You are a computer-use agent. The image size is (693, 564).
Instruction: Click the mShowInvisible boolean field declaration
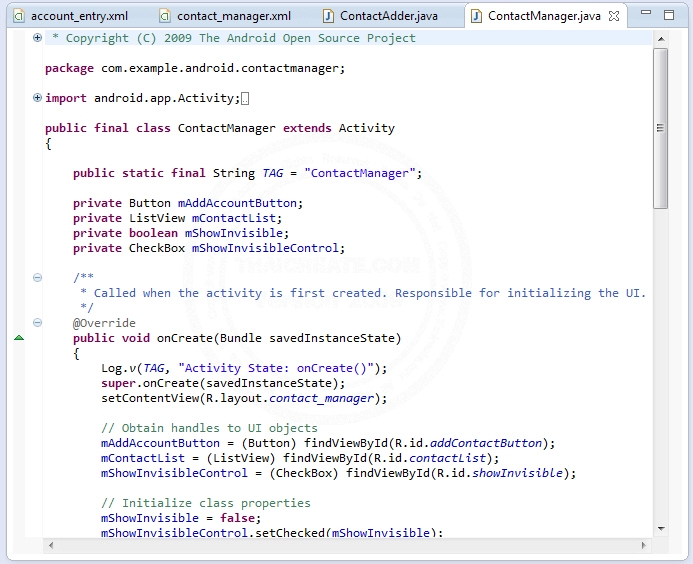[234, 233]
